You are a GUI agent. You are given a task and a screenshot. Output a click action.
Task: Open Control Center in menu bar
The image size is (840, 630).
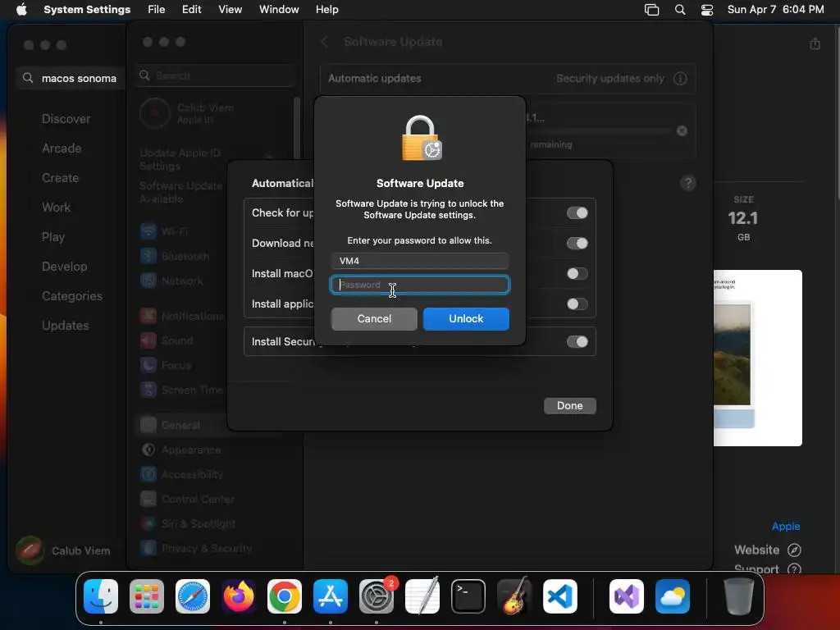tap(707, 10)
